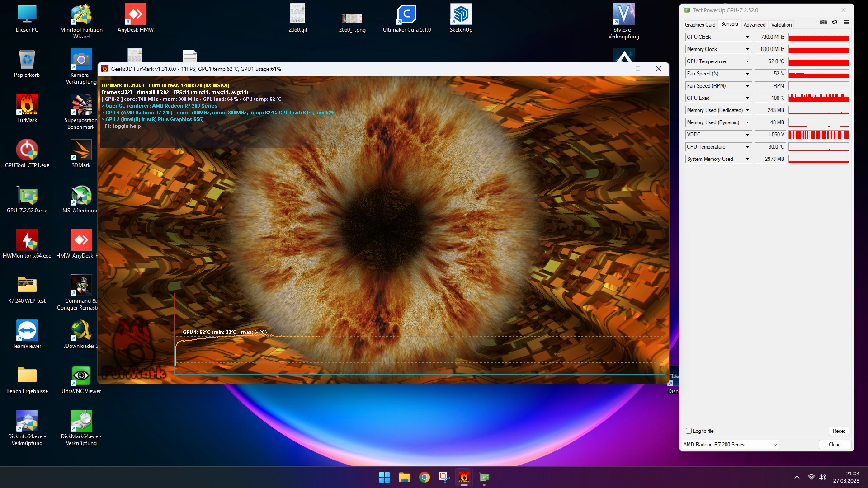
Task: Open the GPU-Z hamburger menu icon
Action: [x=846, y=22]
